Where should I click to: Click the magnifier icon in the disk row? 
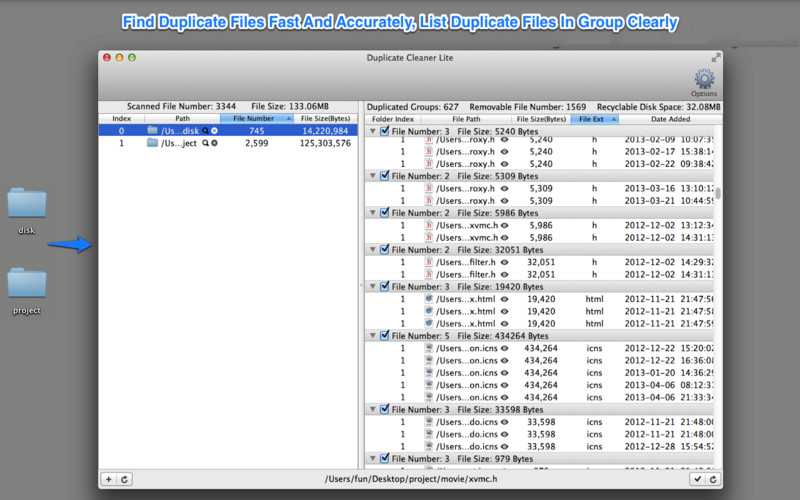(x=206, y=131)
